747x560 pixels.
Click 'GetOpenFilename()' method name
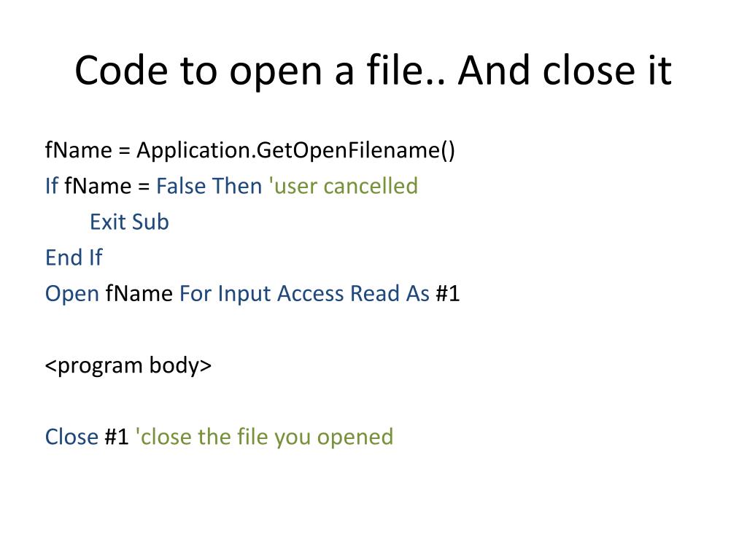click(x=355, y=151)
